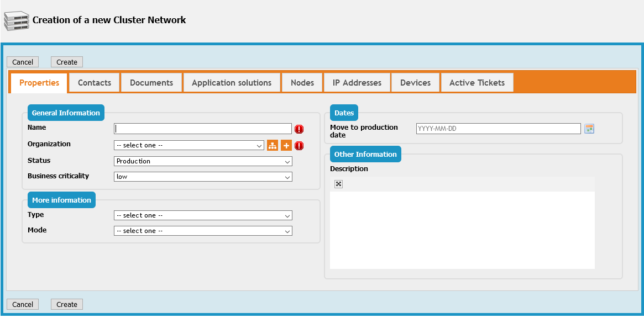
Task: Open the Business criticality dropdown
Action: pos(203,177)
